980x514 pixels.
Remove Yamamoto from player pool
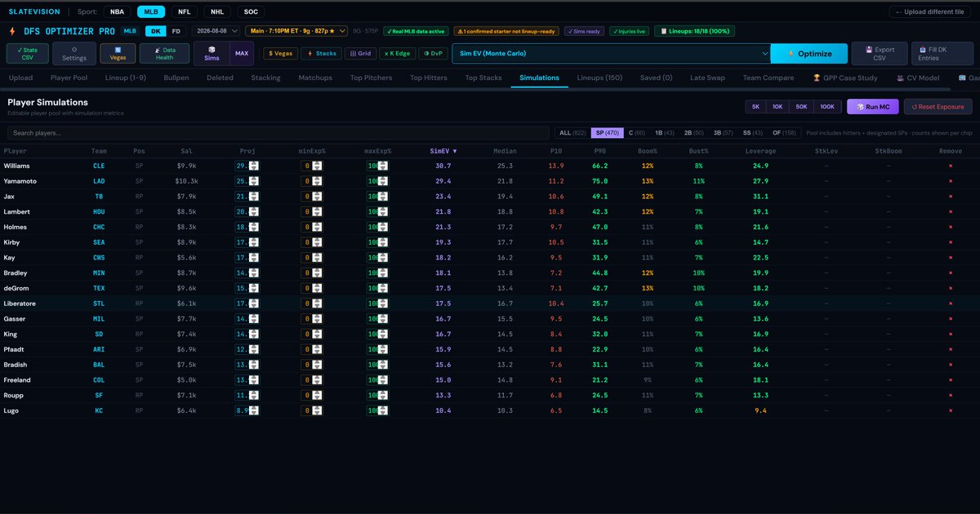click(x=951, y=181)
